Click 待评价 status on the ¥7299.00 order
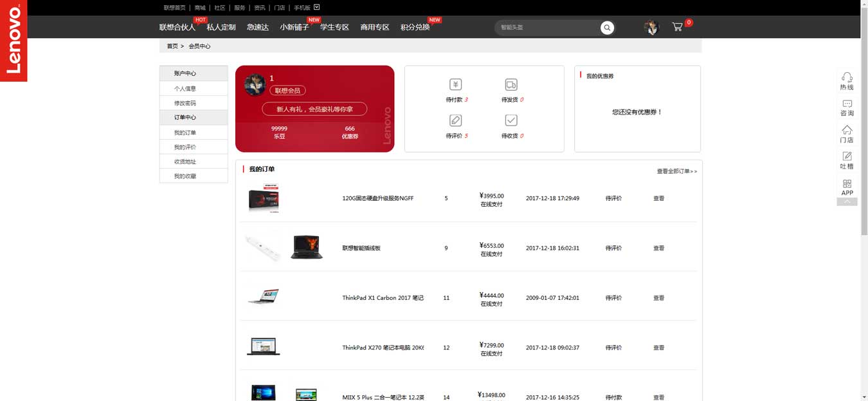 613,348
